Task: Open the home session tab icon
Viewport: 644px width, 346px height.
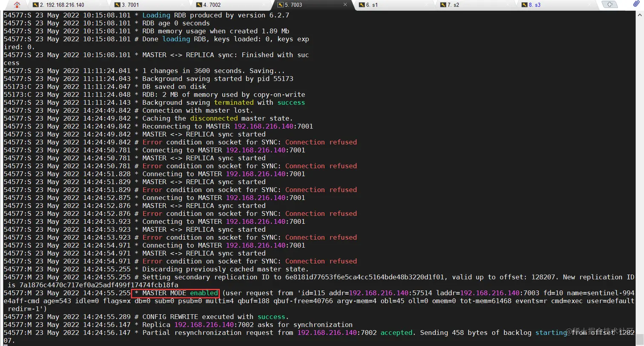Action: coord(17,5)
